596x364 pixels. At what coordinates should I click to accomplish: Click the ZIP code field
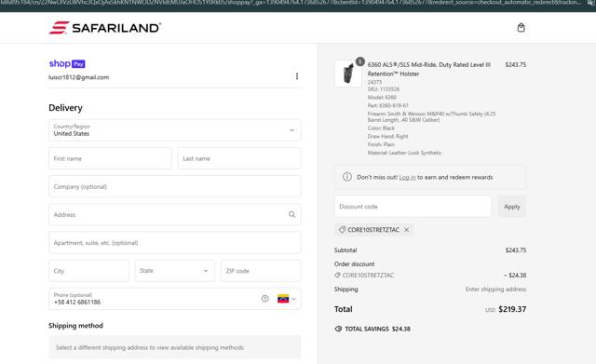click(x=261, y=271)
